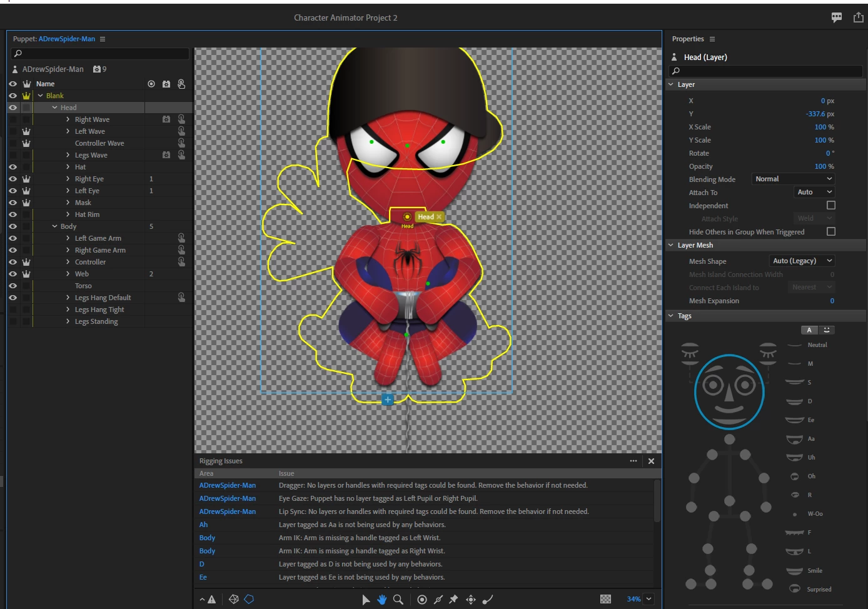Choose the Dragger tool

[471, 600]
